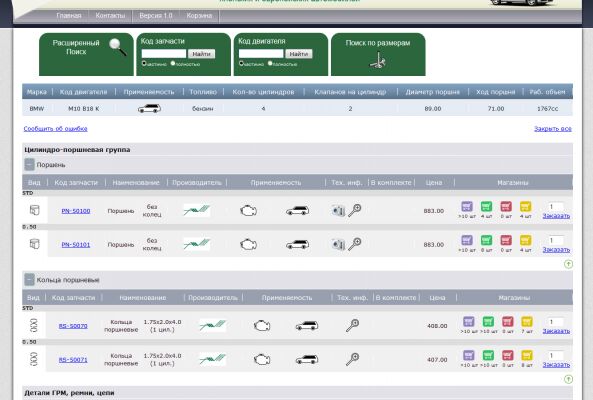Open Главная in navigation bar
This screenshot has width=593, height=400.
(x=69, y=16)
